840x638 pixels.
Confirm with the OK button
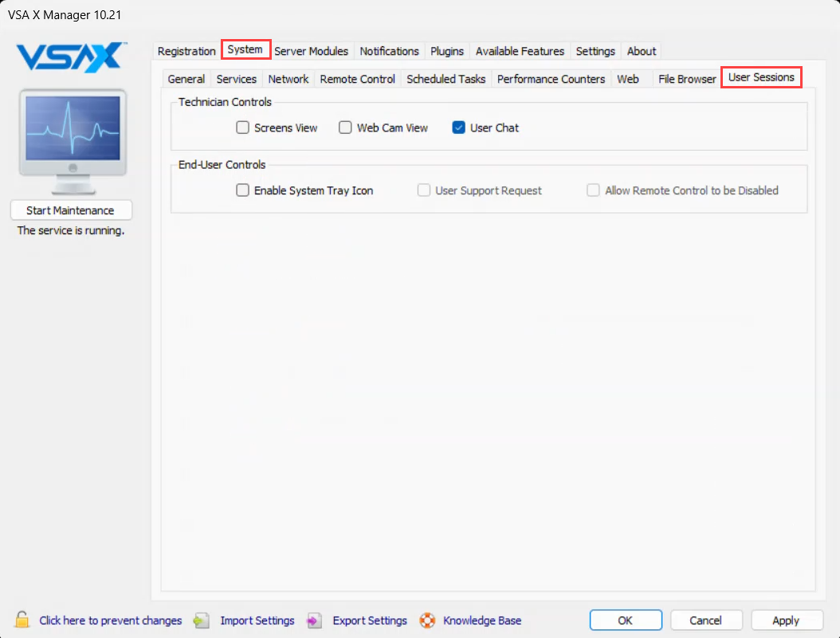[x=626, y=620]
